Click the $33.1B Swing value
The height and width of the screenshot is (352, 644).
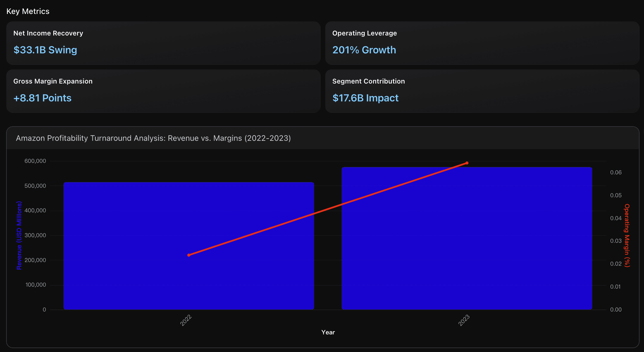[x=45, y=50]
